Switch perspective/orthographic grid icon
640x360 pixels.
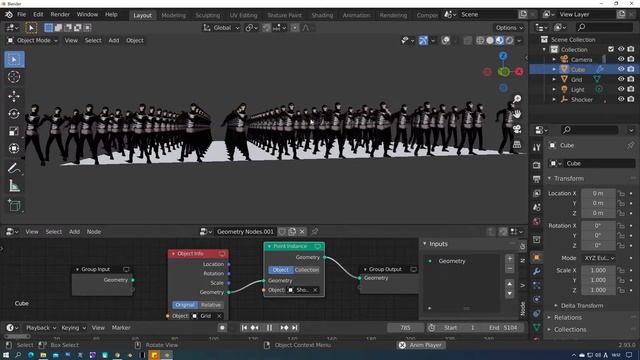(517, 144)
